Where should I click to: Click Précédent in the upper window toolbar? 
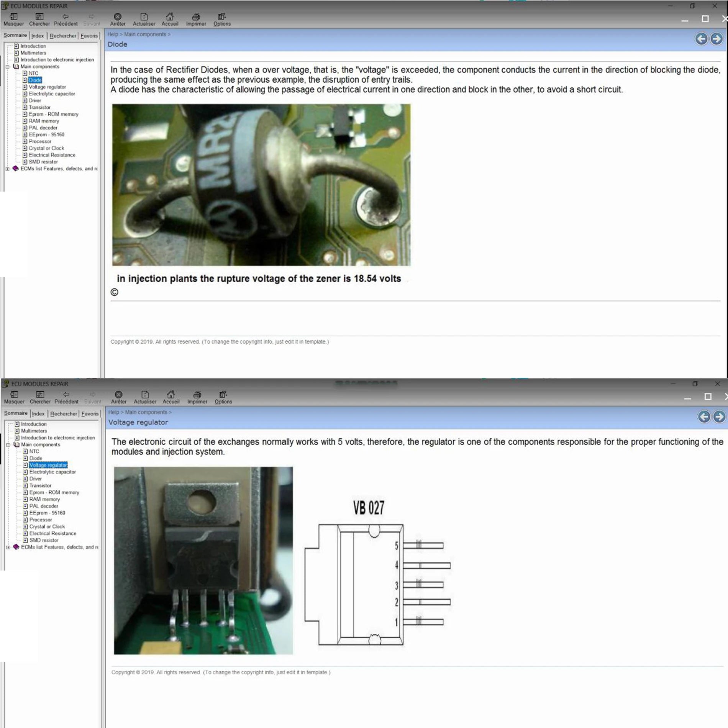coord(66,19)
